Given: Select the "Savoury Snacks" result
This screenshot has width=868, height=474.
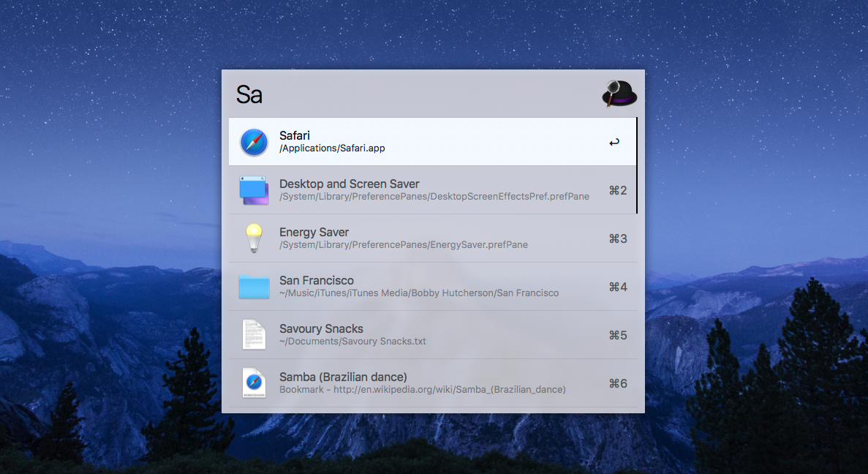Looking at the screenshot, I should pos(433,334).
